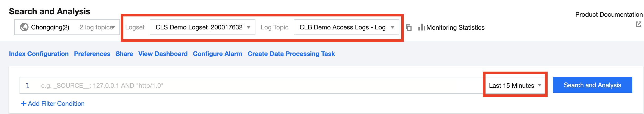
Task: Open the Product Documentation link
Action: (609, 15)
